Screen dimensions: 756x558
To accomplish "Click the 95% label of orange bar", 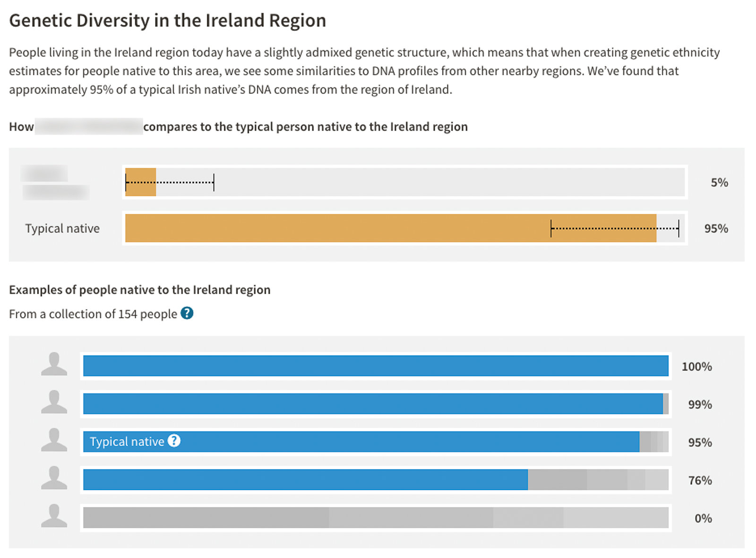I will pos(716,228).
